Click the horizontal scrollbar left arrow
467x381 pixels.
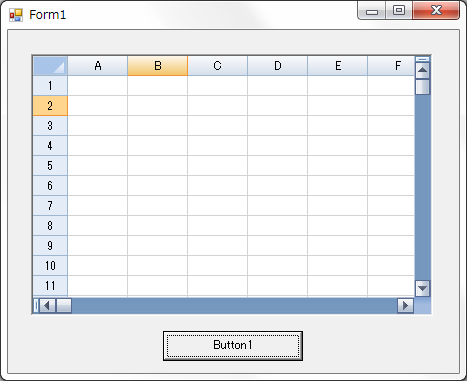pos(48,306)
